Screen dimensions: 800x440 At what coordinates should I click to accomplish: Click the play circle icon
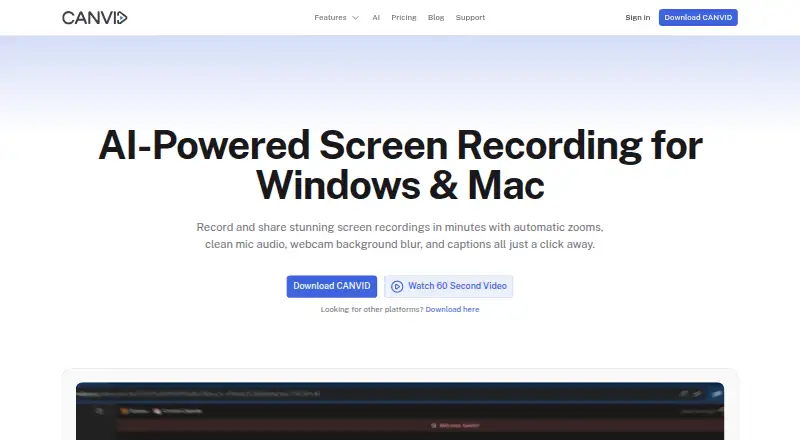point(397,286)
